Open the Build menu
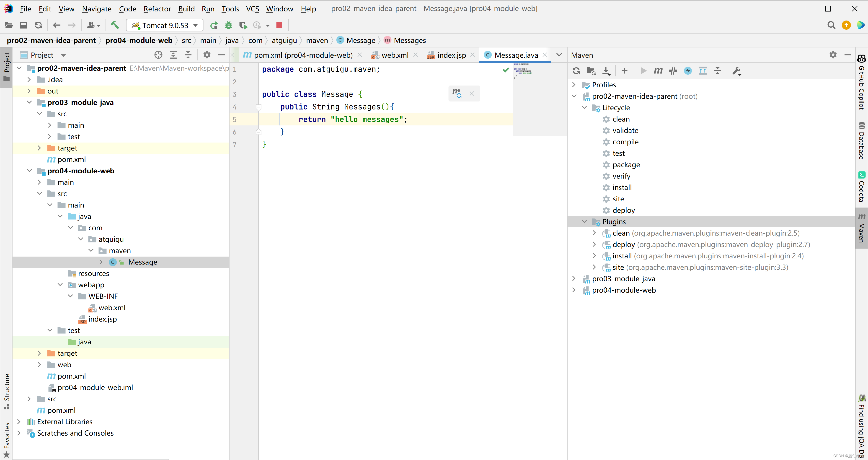Screen dimensions: 868x460 [186, 9]
